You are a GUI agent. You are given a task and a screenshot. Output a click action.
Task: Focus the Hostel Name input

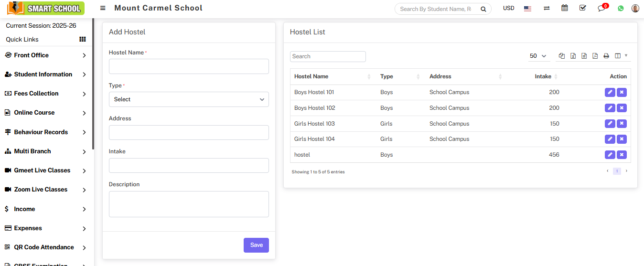(189, 66)
